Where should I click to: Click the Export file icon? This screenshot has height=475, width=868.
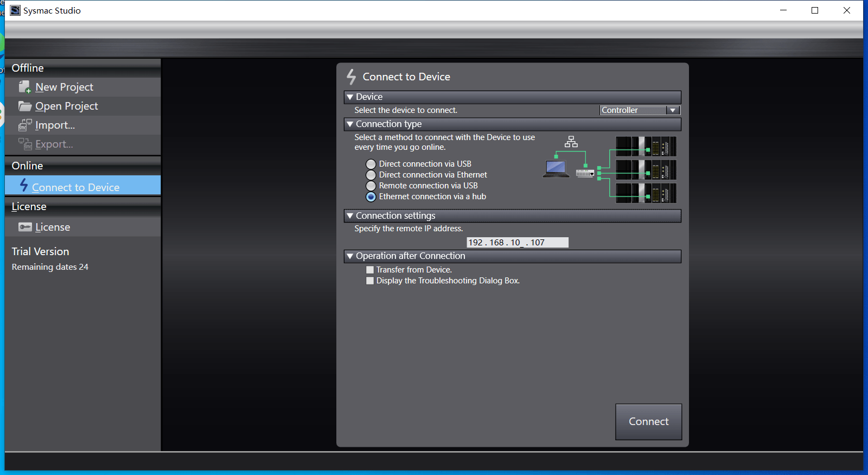[24, 144]
